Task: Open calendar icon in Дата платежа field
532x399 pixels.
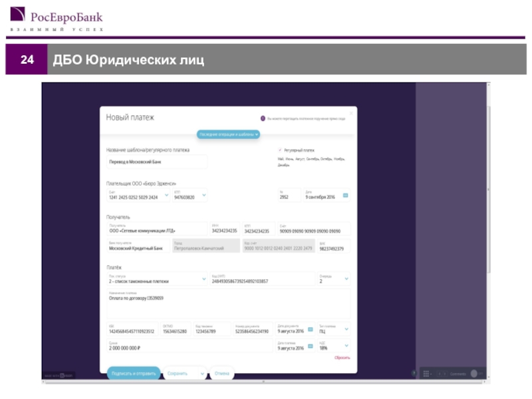Action: coord(310,346)
